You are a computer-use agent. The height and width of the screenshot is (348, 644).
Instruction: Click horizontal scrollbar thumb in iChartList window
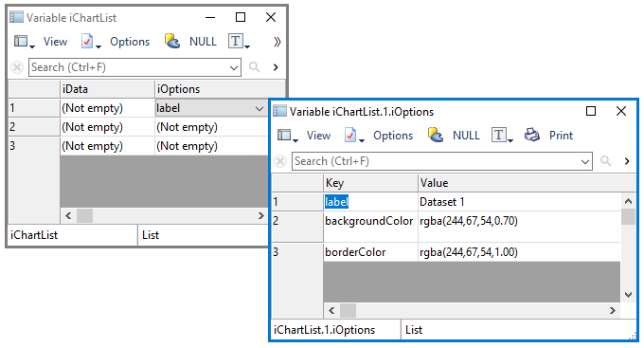(84, 215)
